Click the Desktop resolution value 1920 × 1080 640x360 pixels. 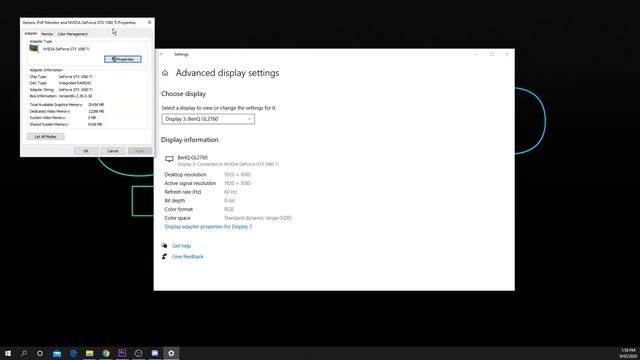point(237,174)
